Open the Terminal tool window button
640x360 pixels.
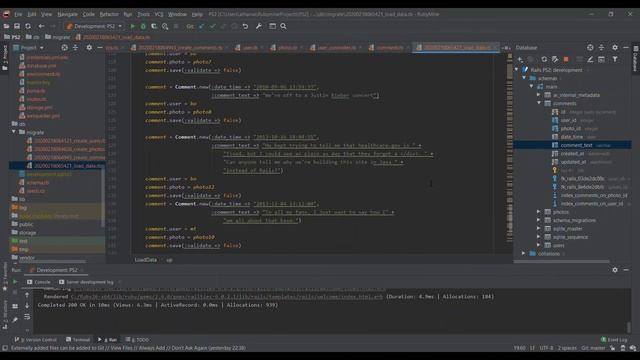78,340
